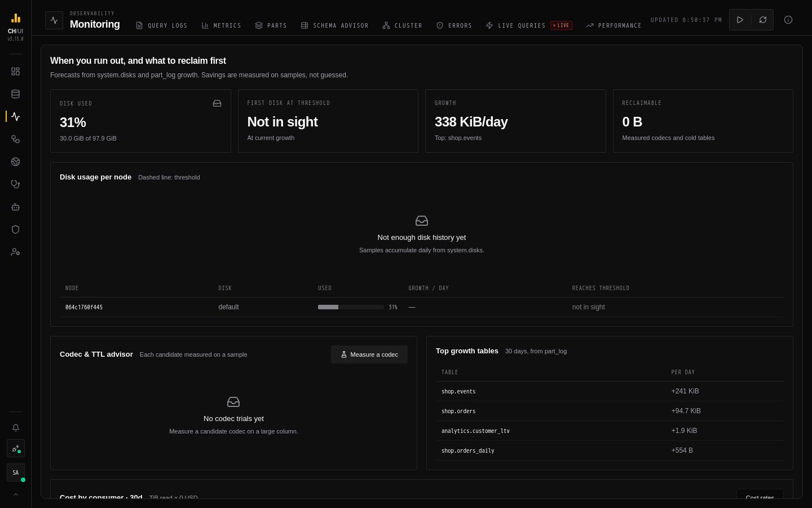Open the pipeline nodes icon in sidebar
This screenshot has height=508, width=812.
click(16, 139)
